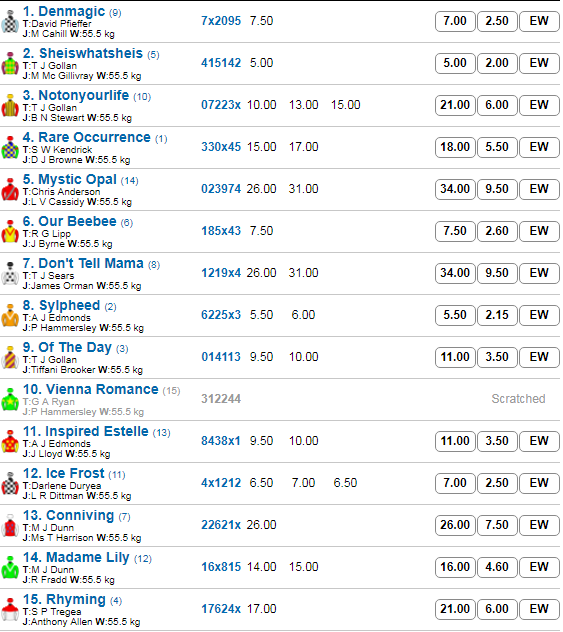Select Madame Lily place odds 4.60
Viewport: 563px width, 632px height.
coord(497,567)
